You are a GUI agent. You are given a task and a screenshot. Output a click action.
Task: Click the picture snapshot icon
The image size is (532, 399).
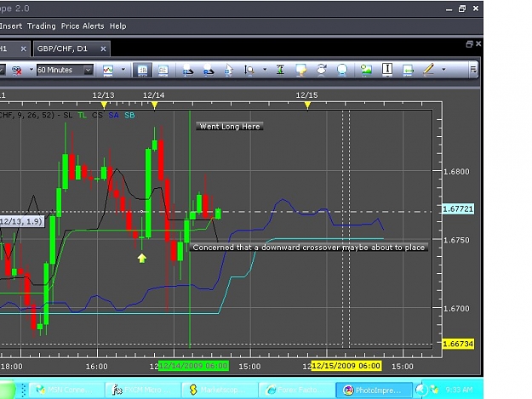(x=366, y=70)
